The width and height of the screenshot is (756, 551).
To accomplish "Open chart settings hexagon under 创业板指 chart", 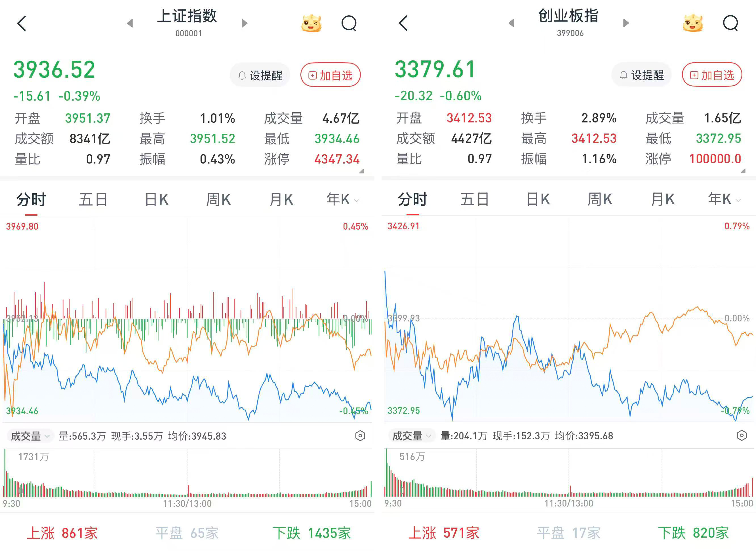I will [742, 435].
